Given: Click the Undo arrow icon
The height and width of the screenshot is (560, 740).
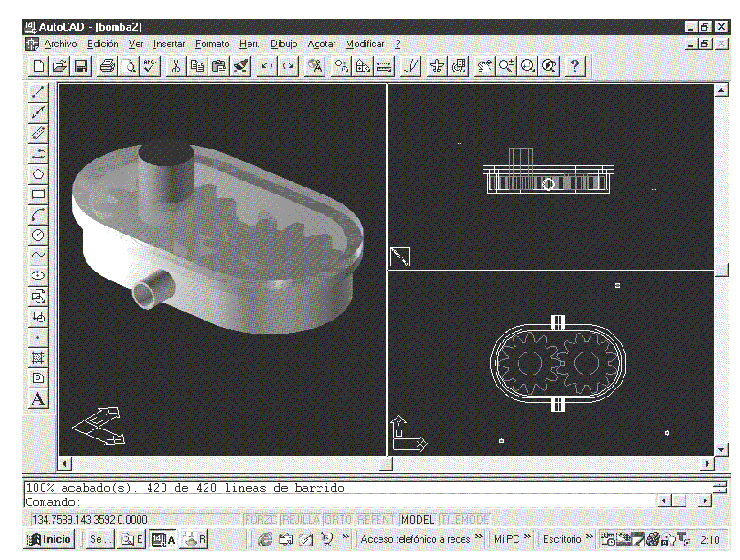Looking at the screenshot, I should 267,67.
